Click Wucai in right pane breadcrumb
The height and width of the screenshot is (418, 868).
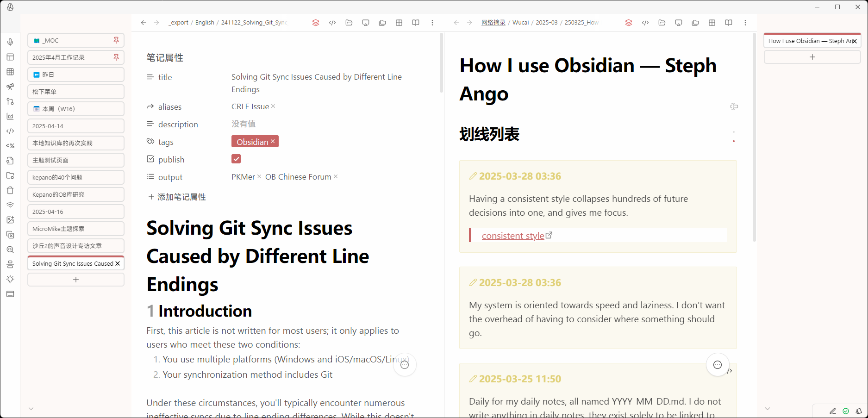pyautogui.click(x=520, y=23)
